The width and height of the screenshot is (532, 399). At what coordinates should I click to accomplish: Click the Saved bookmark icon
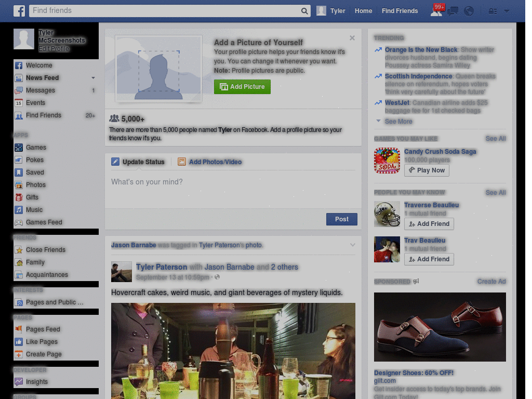19,172
